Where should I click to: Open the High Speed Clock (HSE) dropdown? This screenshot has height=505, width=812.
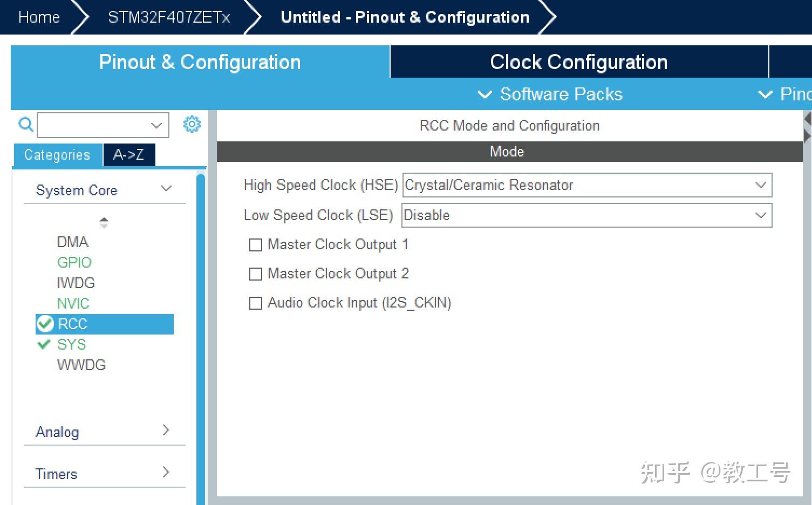point(587,185)
